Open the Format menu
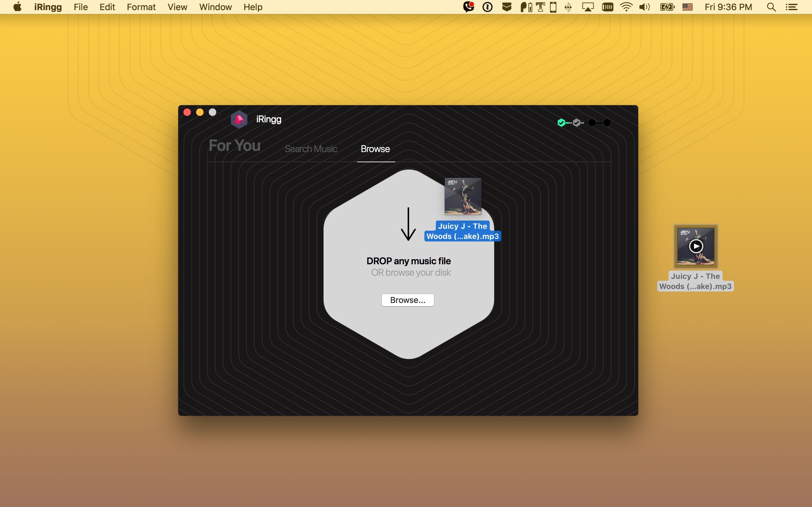This screenshot has width=812, height=507. click(x=141, y=7)
